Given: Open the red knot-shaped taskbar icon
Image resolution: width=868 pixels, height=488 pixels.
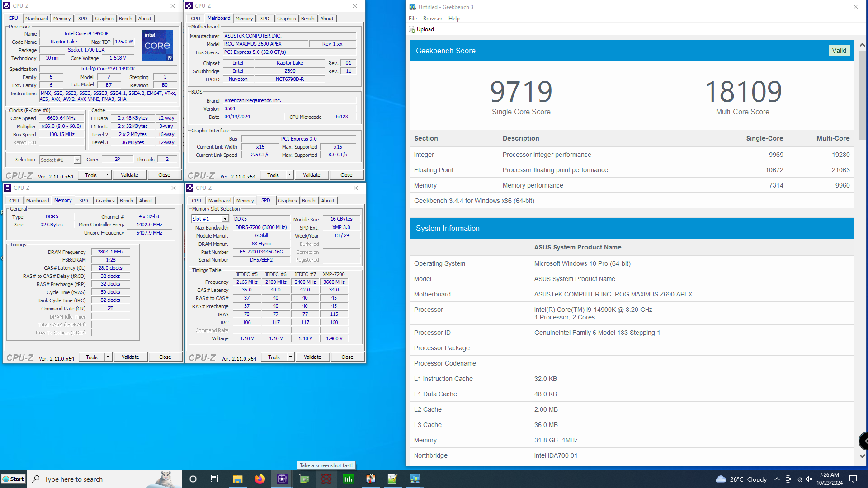Looking at the screenshot, I should [x=326, y=479].
